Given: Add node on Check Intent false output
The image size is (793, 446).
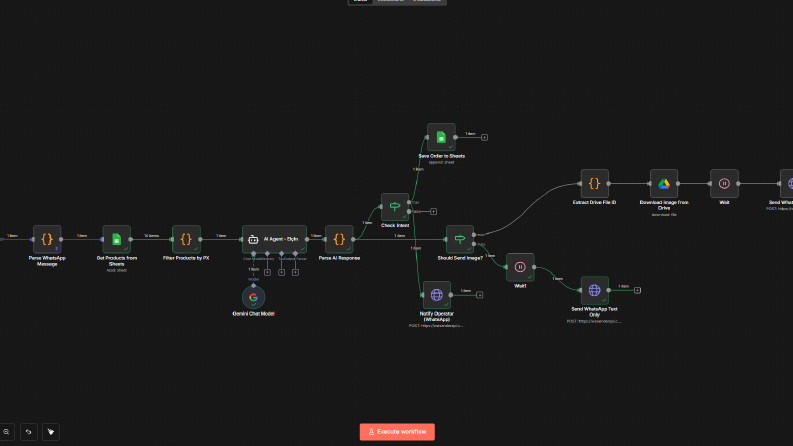Looking at the screenshot, I should pos(433,211).
